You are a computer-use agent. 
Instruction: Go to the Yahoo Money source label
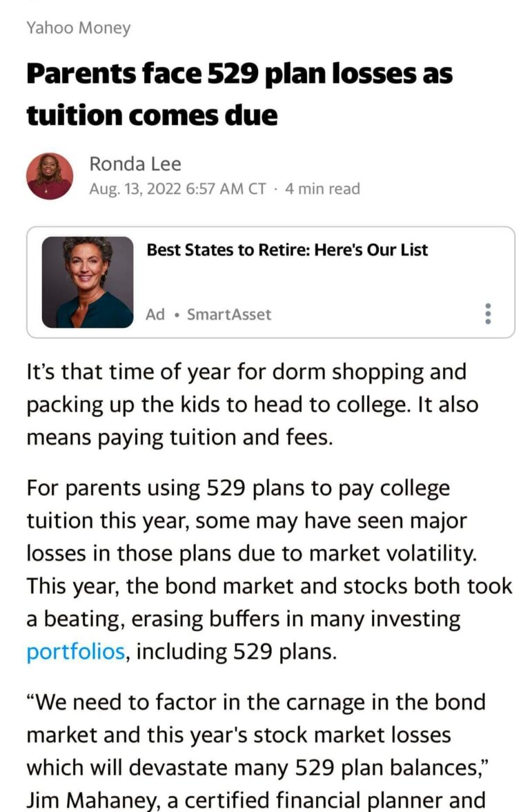(x=78, y=28)
